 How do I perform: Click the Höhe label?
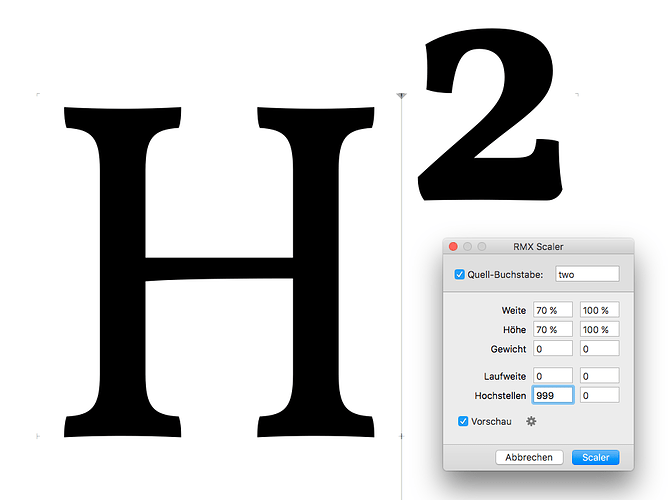point(514,330)
